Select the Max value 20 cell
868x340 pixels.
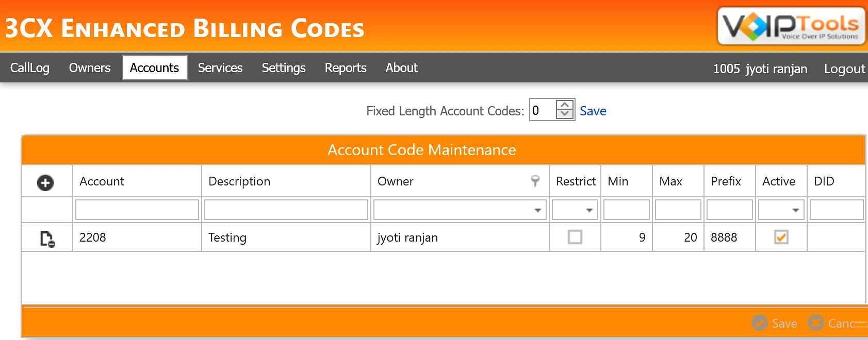(x=678, y=237)
